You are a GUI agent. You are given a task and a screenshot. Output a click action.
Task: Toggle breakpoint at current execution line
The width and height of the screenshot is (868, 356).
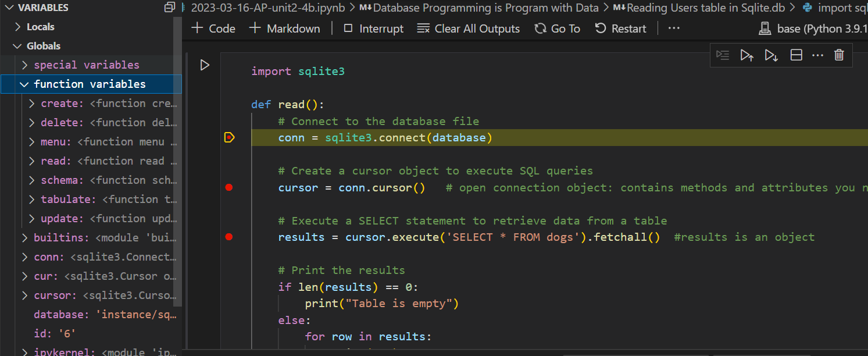(229, 138)
